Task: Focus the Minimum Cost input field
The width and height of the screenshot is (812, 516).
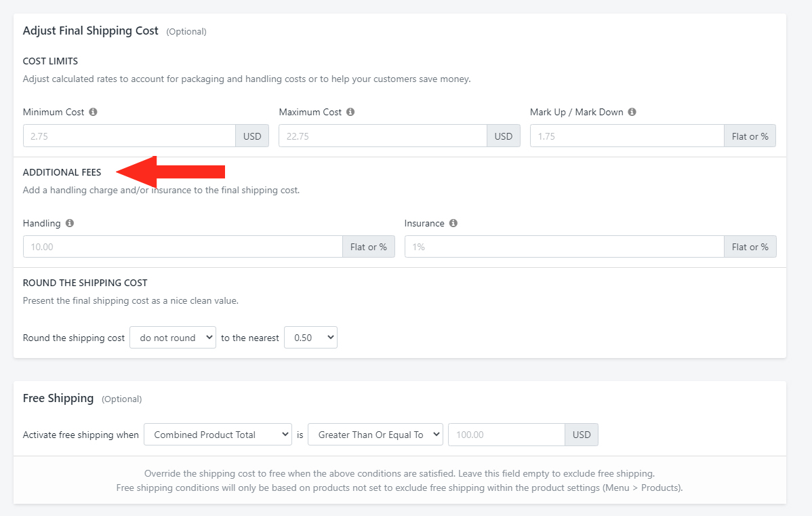Action: tap(129, 136)
